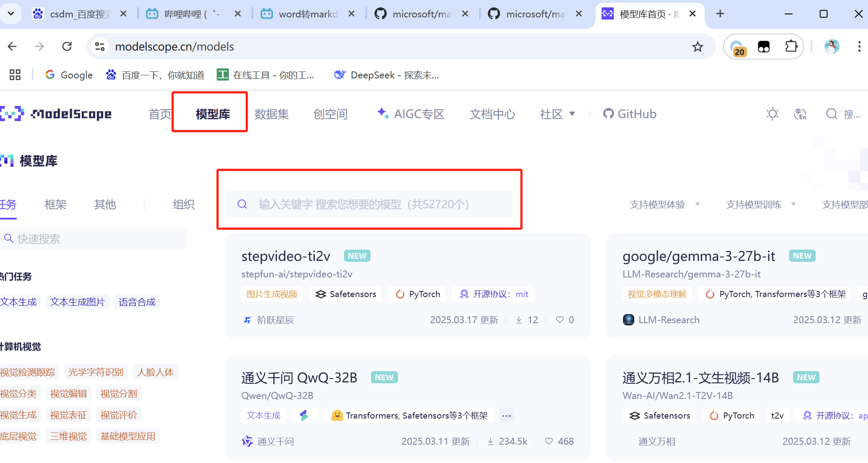Screen dimensions: 868x463
Task: Open the site information icon in address bar
Action: coord(100,47)
